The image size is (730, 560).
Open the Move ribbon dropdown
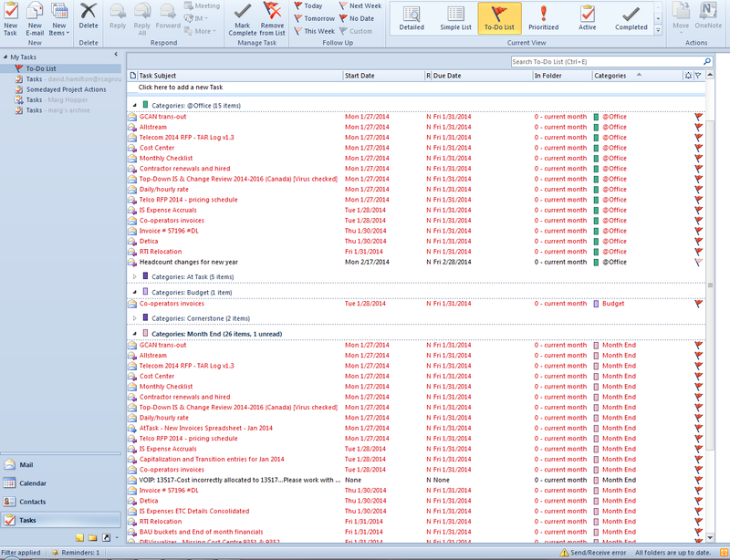point(681,19)
